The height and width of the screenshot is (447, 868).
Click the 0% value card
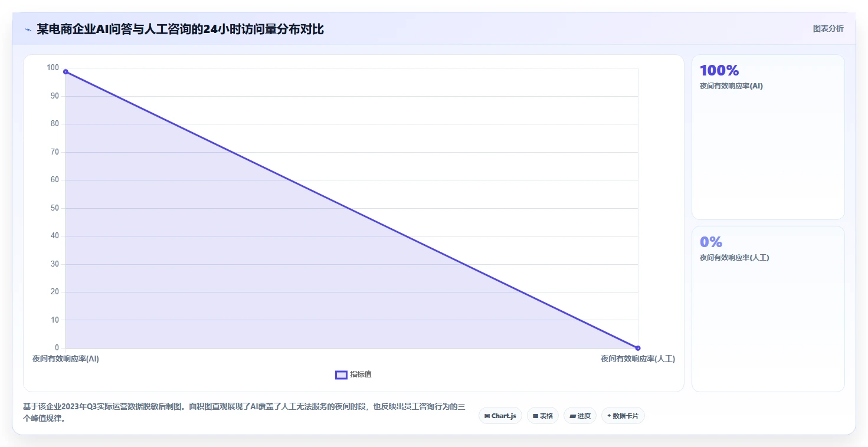[x=768, y=308]
